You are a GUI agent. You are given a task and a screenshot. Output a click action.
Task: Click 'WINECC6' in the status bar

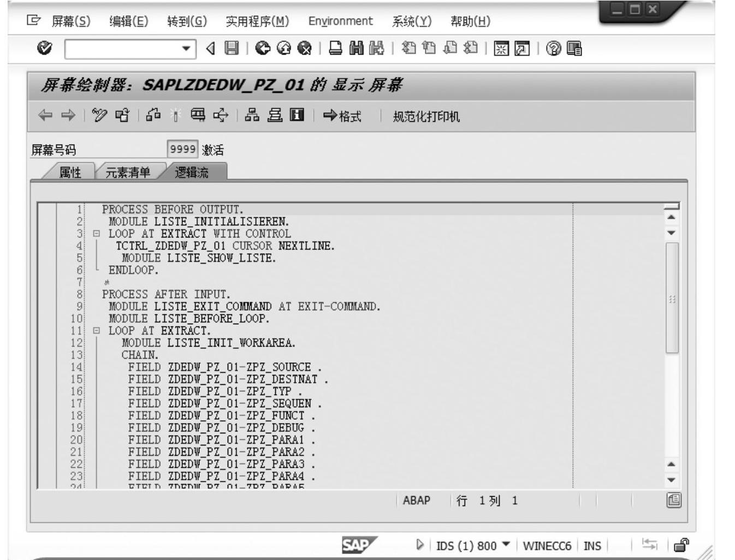coord(547,546)
